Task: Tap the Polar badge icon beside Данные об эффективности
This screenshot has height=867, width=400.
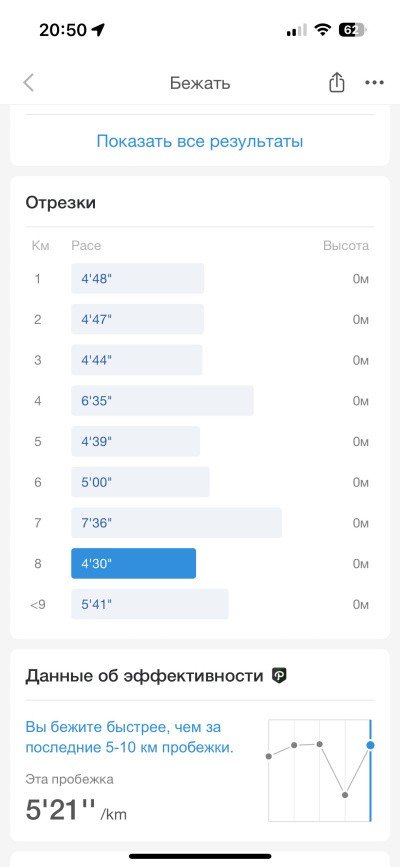Action: tap(279, 675)
